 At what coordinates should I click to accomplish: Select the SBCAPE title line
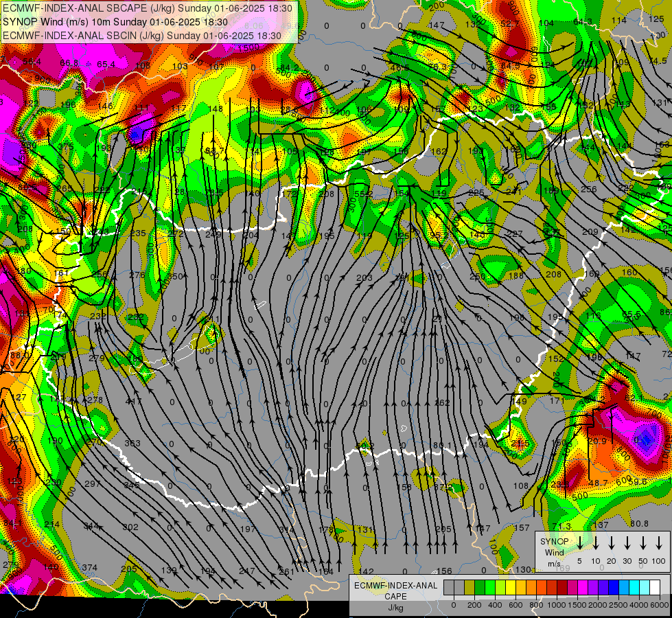(148, 8)
